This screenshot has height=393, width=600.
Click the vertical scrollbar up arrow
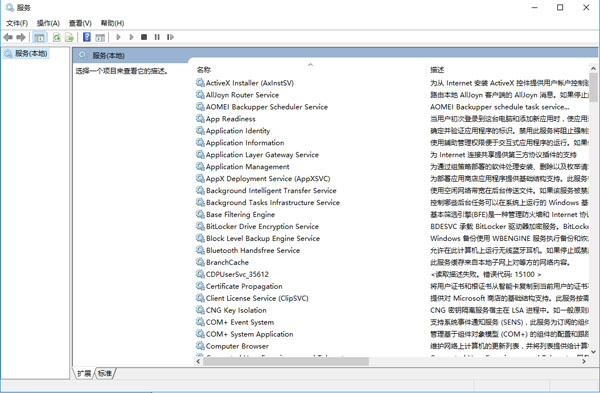[x=593, y=68]
